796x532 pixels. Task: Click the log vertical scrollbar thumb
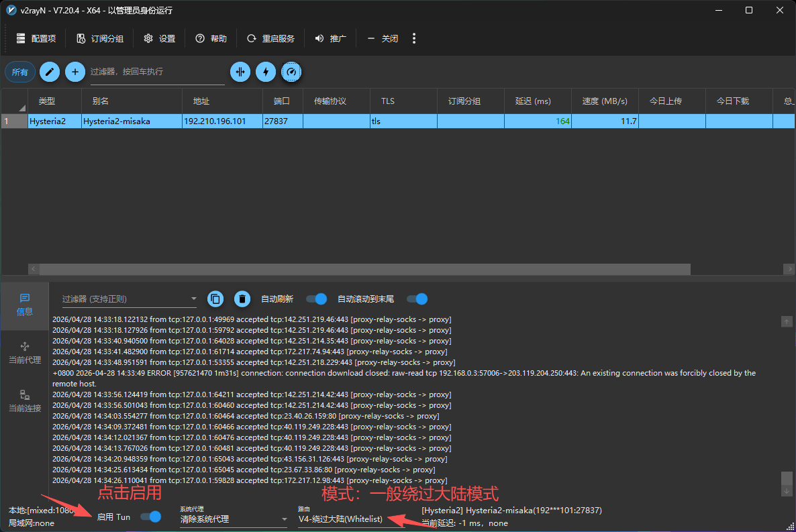pyautogui.click(x=787, y=478)
